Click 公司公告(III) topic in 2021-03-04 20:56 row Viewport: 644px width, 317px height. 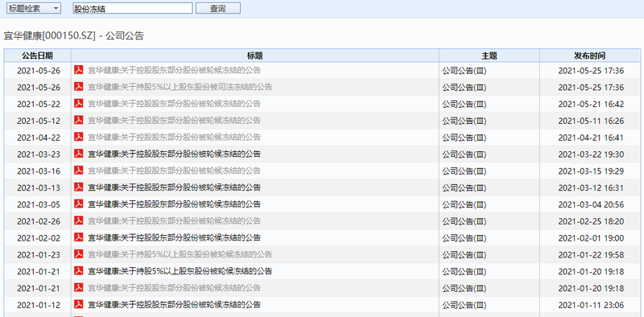[464, 204]
